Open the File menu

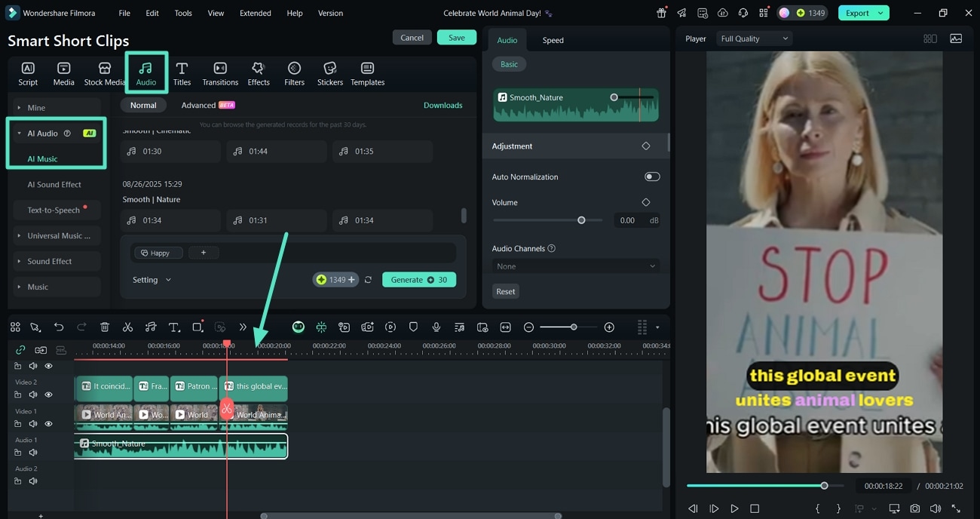124,13
